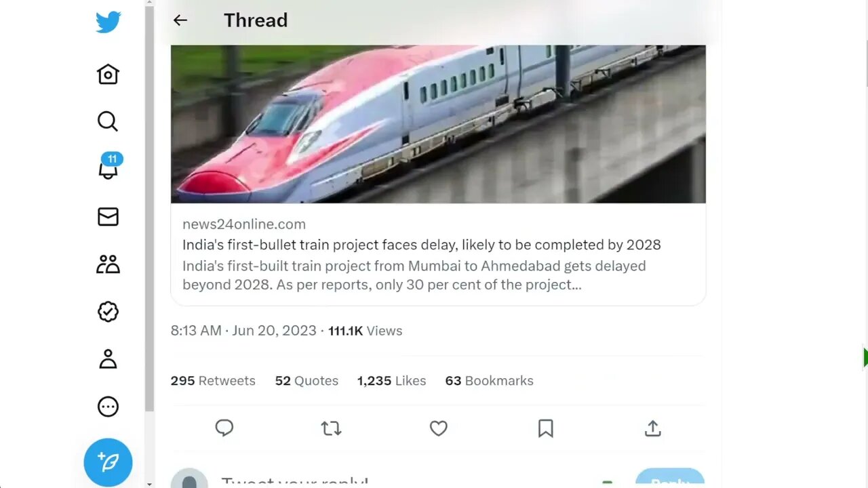Viewport: 868px width, 488px height.
Task: Open the share upload icon menu
Action: (x=652, y=428)
